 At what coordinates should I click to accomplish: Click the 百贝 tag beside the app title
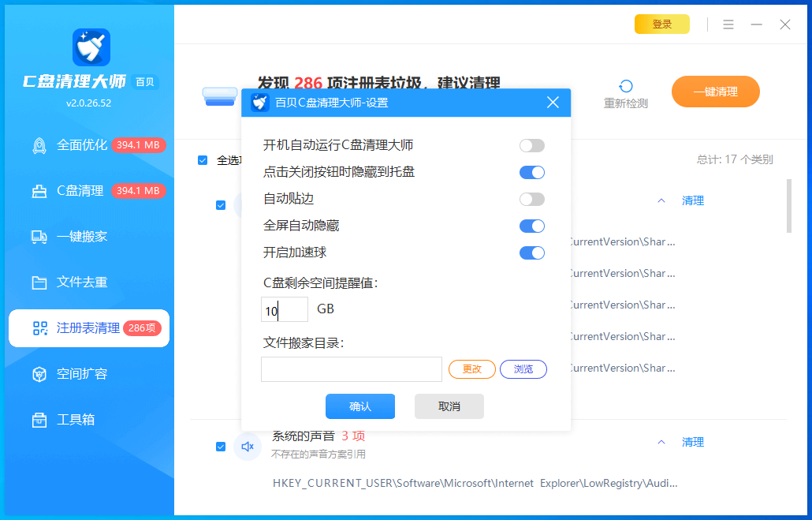(x=144, y=82)
